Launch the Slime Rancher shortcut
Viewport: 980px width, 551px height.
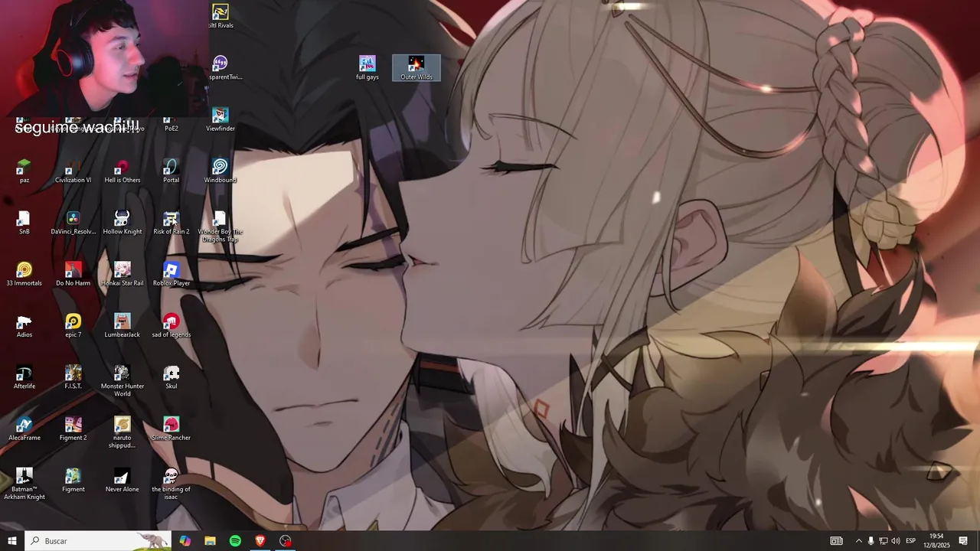[x=171, y=429]
